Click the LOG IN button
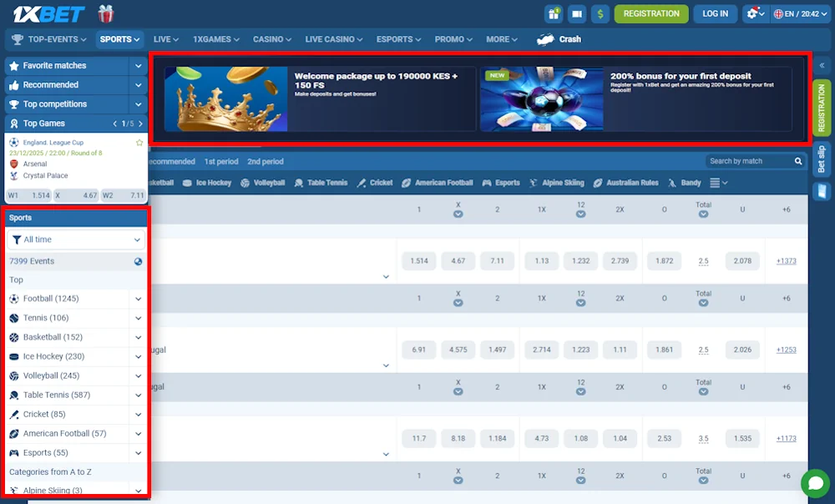 (716, 13)
